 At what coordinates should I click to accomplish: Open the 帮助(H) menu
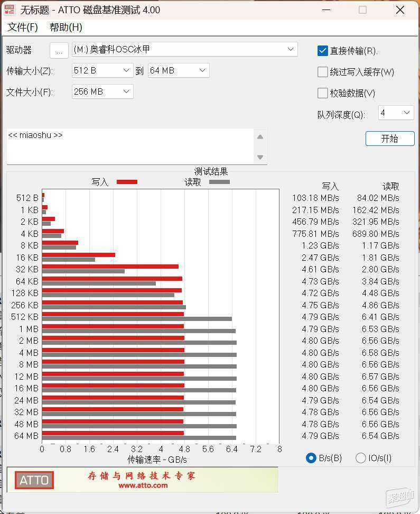click(66, 27)
